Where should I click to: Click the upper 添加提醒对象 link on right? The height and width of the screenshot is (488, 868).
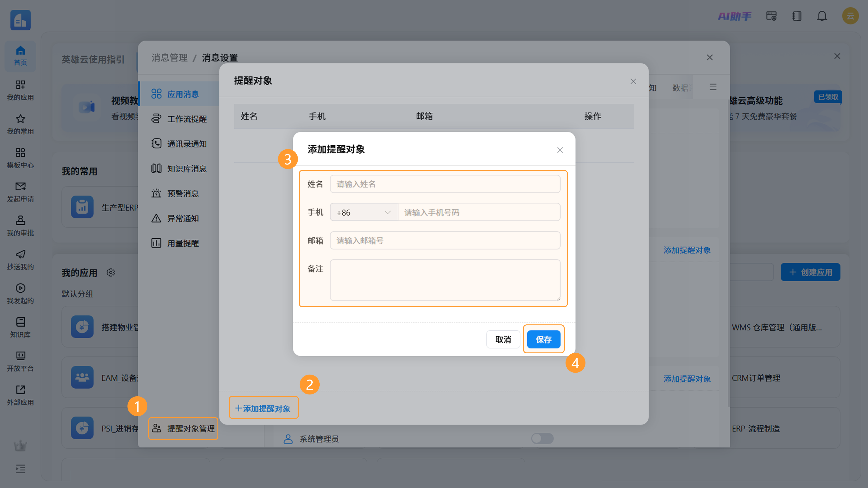pyautogui.click(x=687, y=250)
